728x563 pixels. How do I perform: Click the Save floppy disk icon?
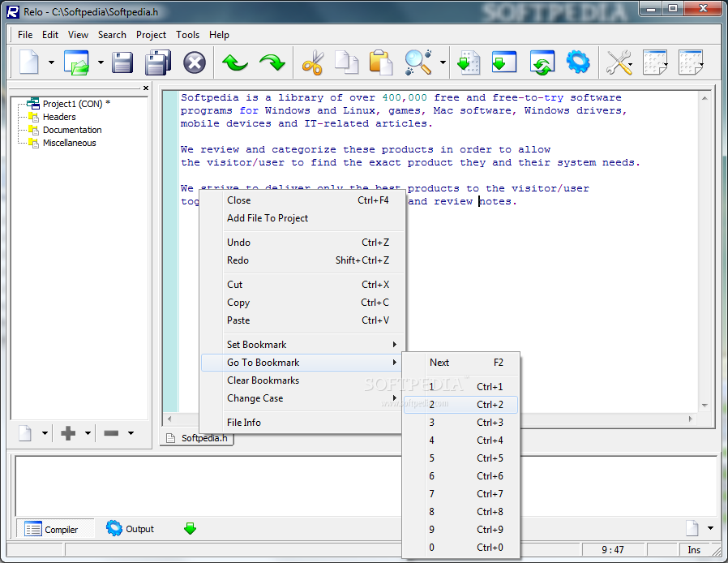[122, 62]
